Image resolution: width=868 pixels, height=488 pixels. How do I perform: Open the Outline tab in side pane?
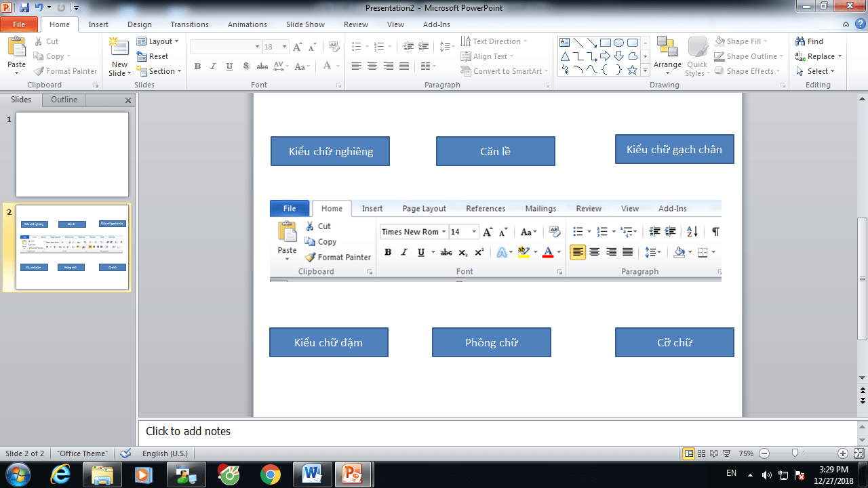point(64,100)
